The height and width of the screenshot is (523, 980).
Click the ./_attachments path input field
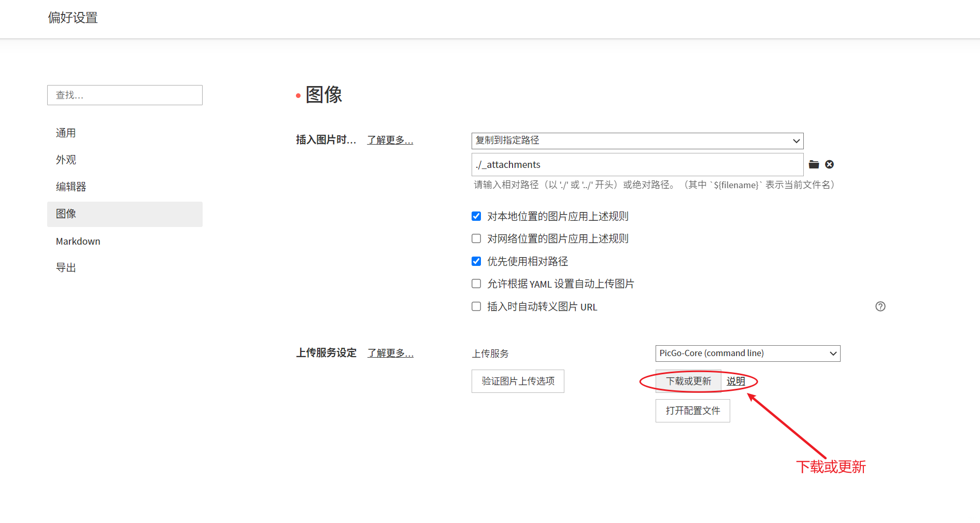[x=637, y=164]
